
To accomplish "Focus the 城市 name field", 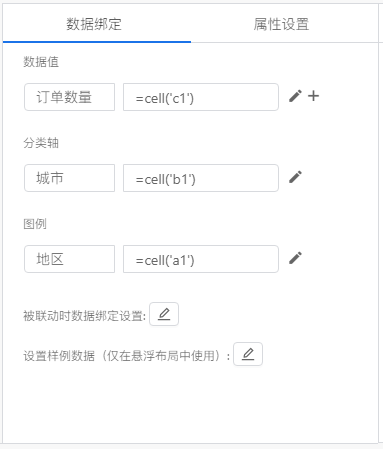I will click(69, 178).
